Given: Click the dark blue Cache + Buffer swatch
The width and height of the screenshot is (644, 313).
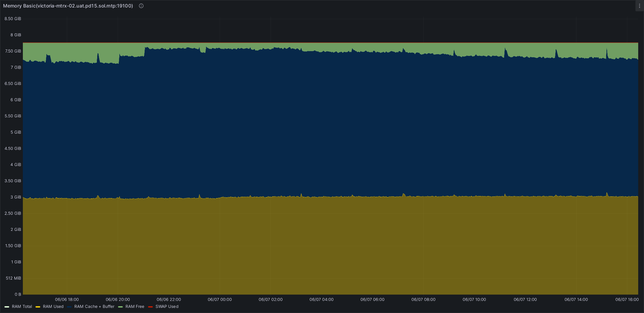Looking at the screenshot, I should (69, 307).
